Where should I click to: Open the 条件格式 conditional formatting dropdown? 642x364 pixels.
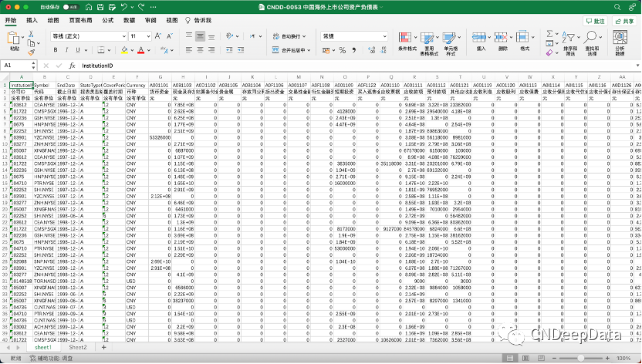pos(407,42)
